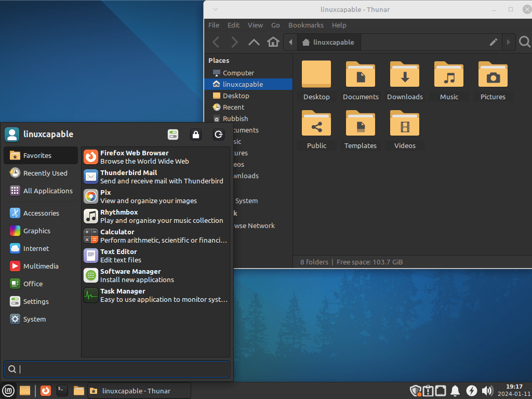Viewport: 532px width, 399px height.
Task: Open Thunar search with magnifier icon
Action: [x=525, y=42]
